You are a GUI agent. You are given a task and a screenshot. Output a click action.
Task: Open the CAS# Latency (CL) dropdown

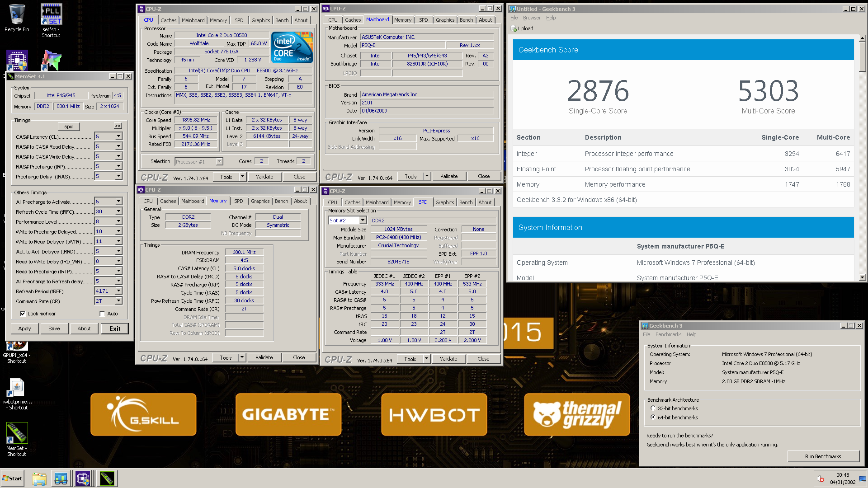[118, 136]
